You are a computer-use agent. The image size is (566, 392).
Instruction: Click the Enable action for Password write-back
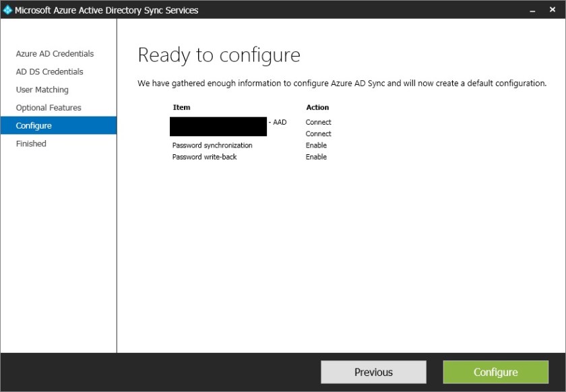point(316,156)
